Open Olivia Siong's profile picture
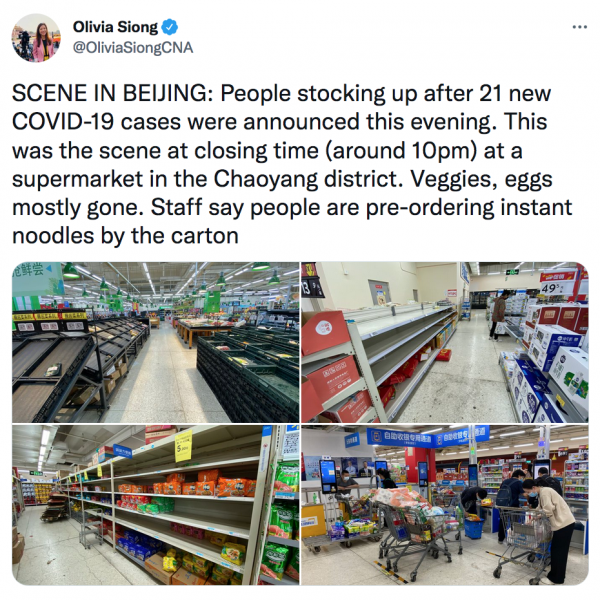Screen dimensions: 600x600 pyautogui.click(x=36, y=38)
